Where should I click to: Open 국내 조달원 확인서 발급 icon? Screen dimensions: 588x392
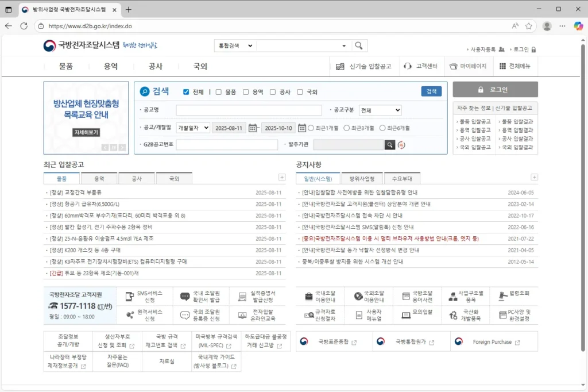point(185,297)
